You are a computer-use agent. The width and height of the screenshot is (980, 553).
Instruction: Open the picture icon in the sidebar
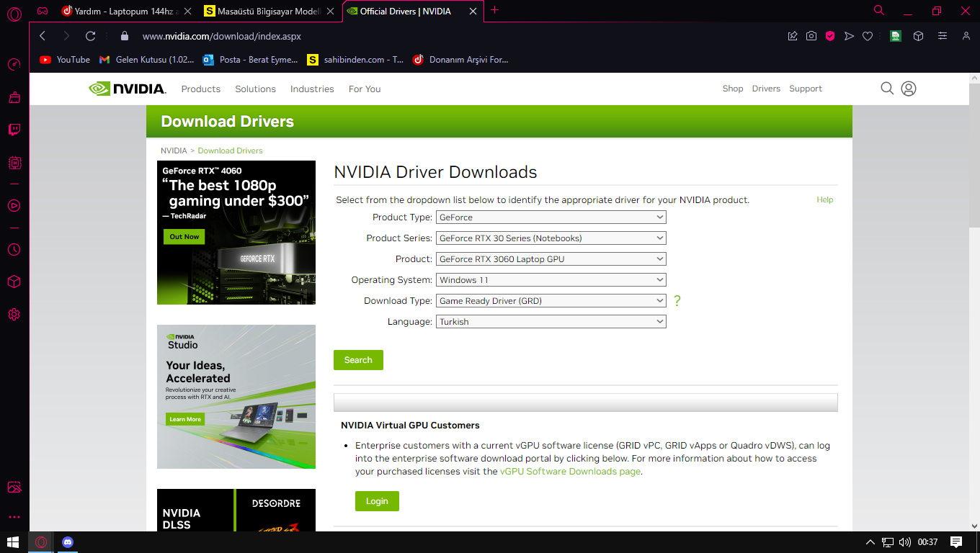point(14,487)
